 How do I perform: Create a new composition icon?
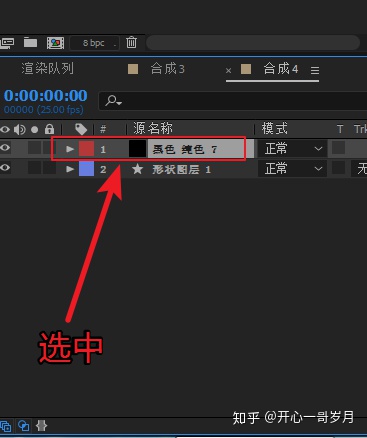point(55,43)
